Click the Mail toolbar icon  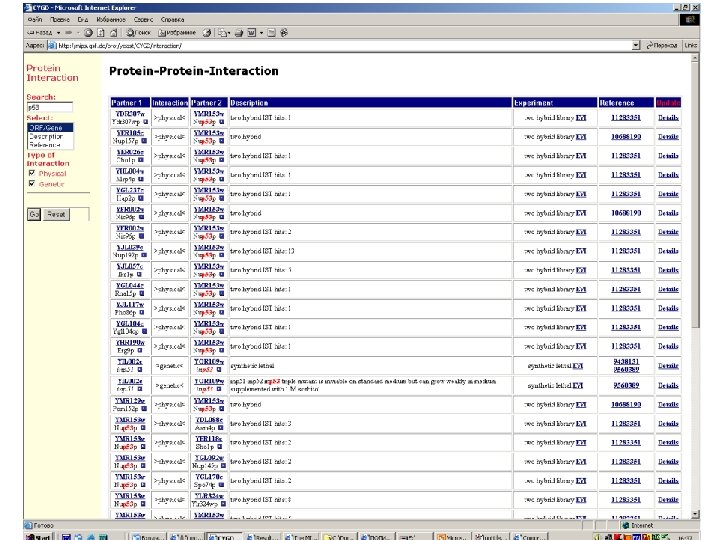click(x=222, y=33)
